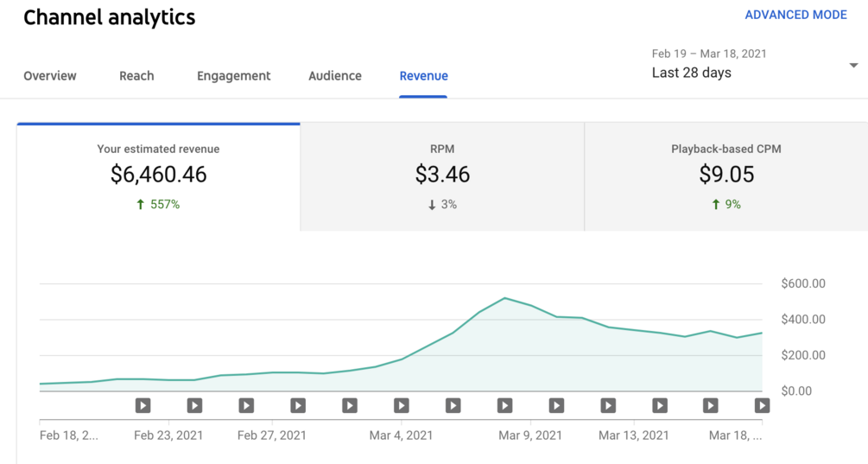Click the fourth video marker icon on timeline
This screenshot has height=464, width=868.
click(298, 404)
